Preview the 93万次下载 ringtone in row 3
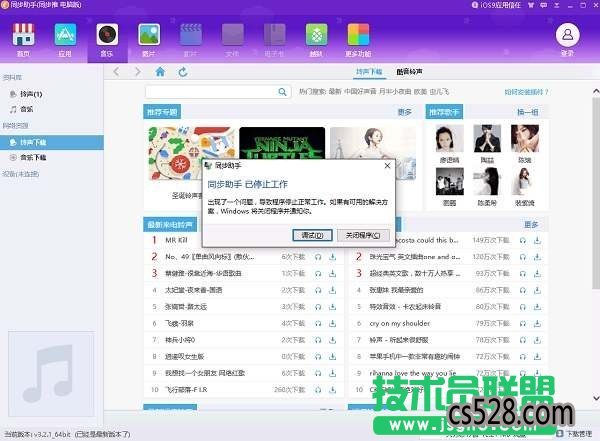Viewport: 600px width, 441px height. coord(523,273)
